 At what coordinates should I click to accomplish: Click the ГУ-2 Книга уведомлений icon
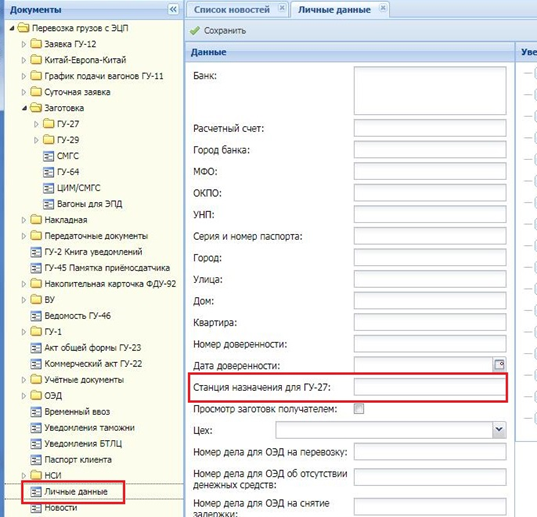[36, 252]
